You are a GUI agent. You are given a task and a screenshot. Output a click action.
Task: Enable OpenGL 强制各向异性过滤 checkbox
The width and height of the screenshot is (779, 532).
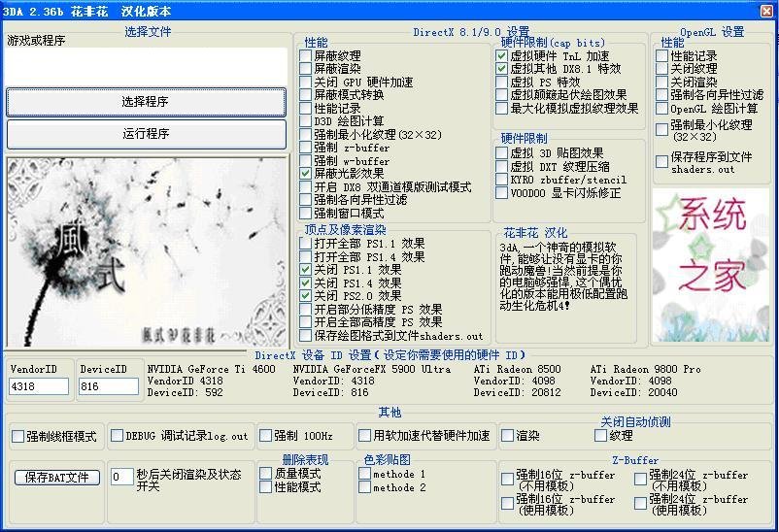(661, 95)
